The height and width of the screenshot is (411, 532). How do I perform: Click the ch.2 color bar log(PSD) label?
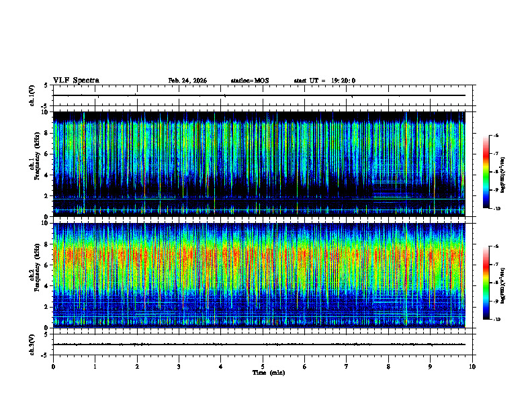(503, 285)
